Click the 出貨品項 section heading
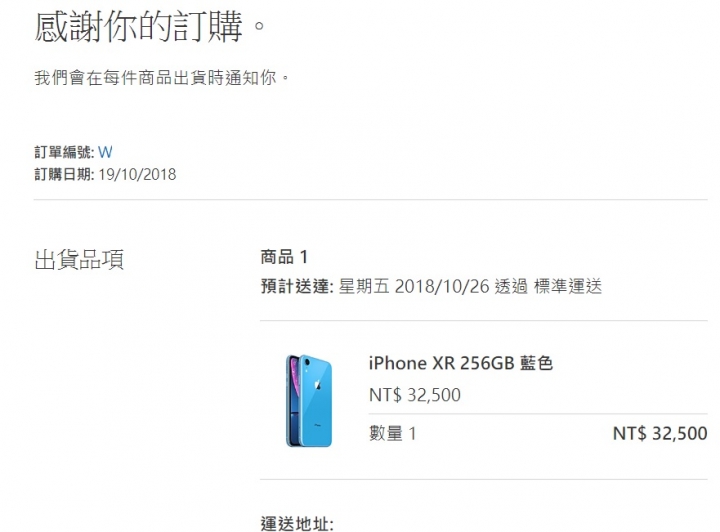This screenshot has width=720, height=532. (79, 260)
